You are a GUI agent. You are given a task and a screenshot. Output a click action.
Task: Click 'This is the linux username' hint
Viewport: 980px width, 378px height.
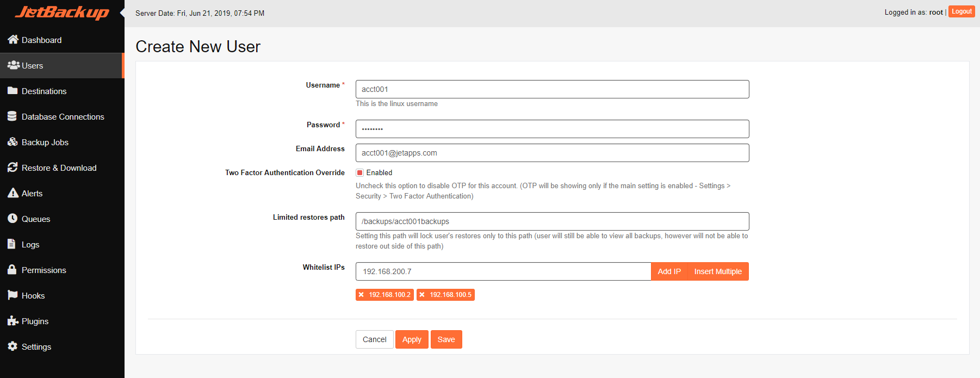(x=396, y=103)
